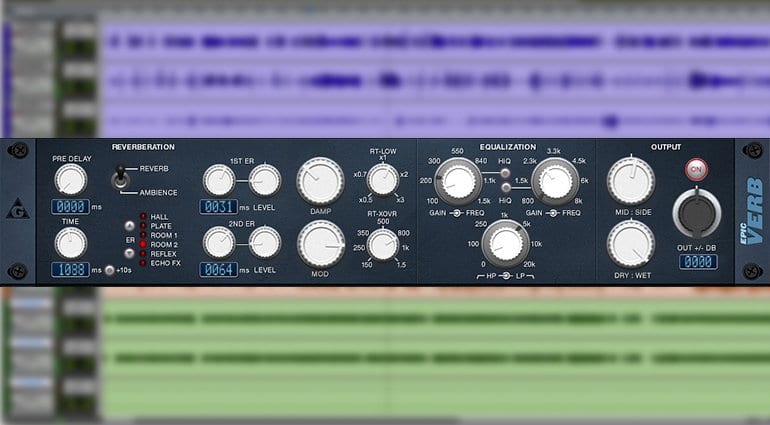Click the EQUALIZATION section title

coord(508,147)
